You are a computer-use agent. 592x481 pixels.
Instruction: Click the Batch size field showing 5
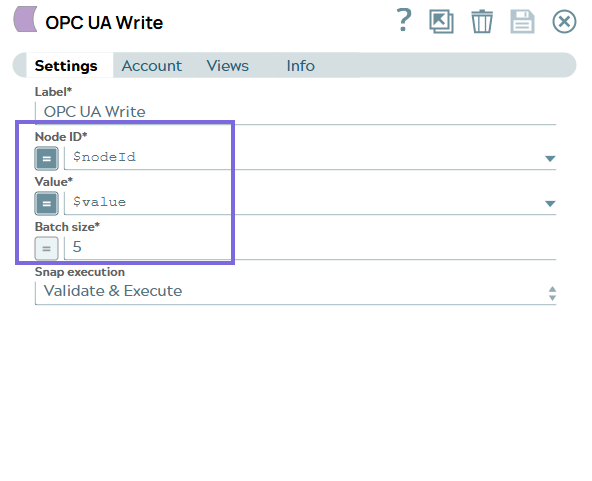point(310,248)
